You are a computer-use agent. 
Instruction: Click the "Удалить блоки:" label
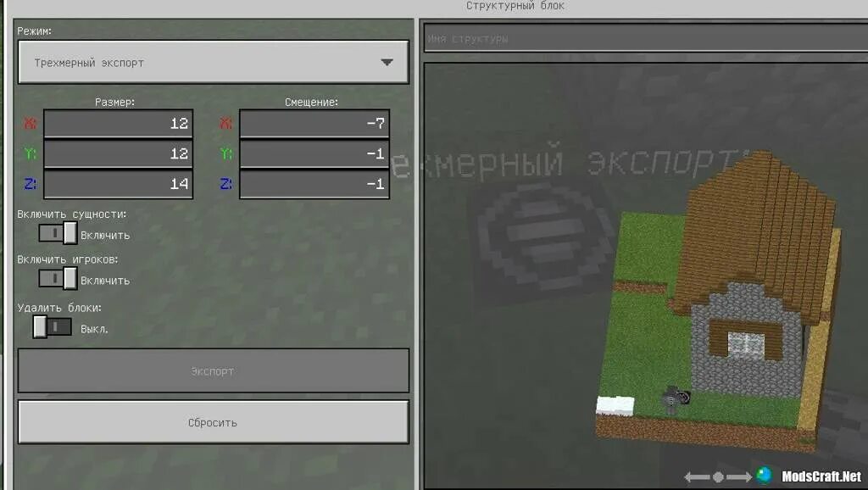[x=59, y=308]
